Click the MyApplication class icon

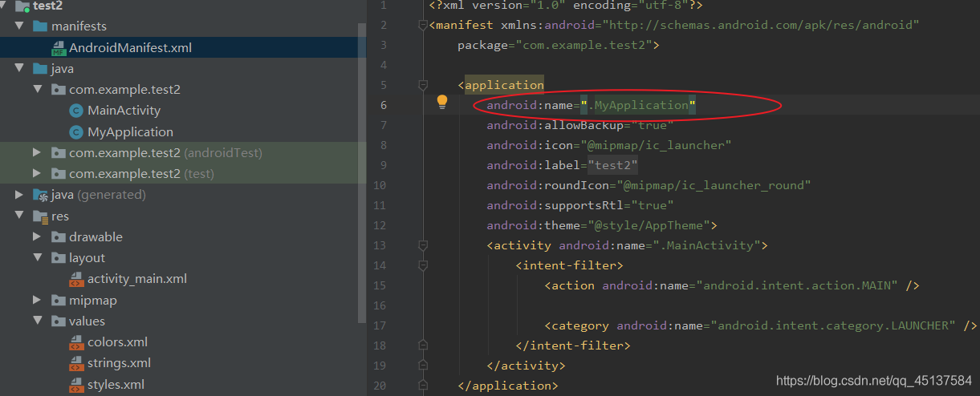coord(76,132)
